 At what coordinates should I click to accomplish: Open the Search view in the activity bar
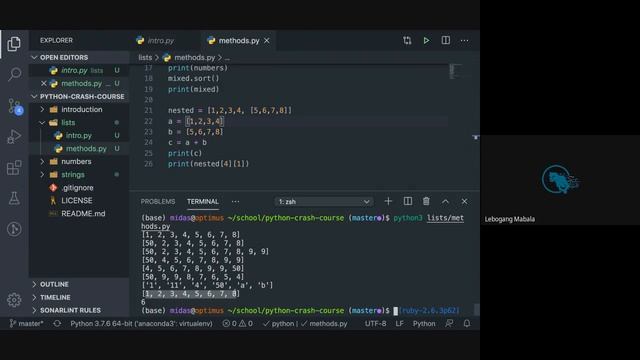coord(14,74)
